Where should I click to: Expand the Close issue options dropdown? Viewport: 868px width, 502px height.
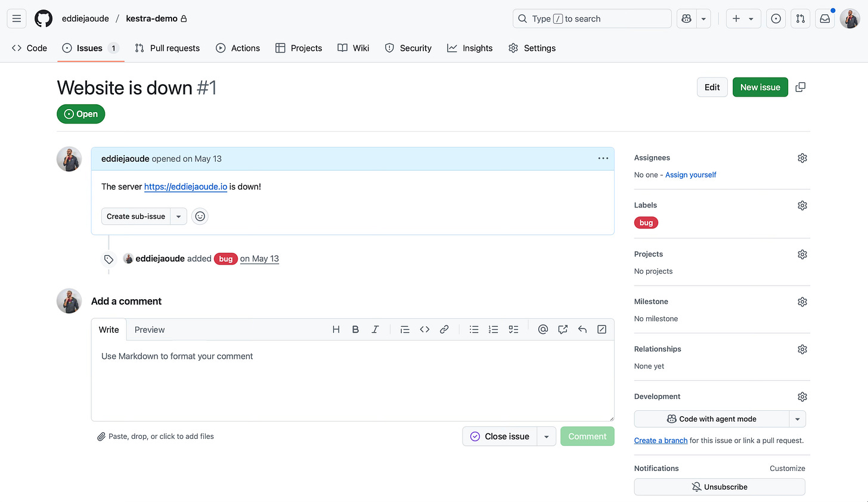coord(547,436)
